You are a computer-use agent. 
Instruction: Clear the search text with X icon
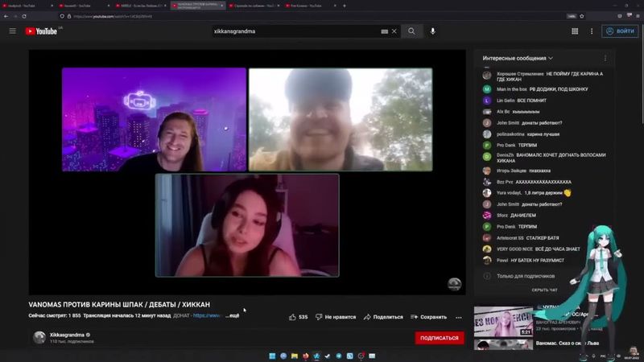[394, 31]
